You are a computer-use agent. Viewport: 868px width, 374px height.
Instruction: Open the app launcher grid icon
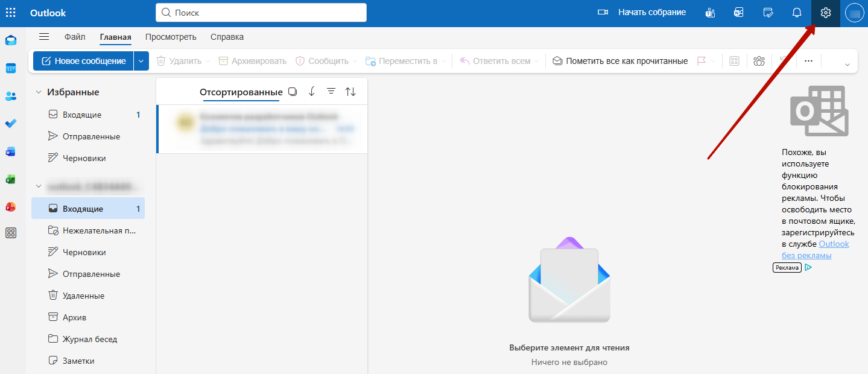tap(11, 13)
